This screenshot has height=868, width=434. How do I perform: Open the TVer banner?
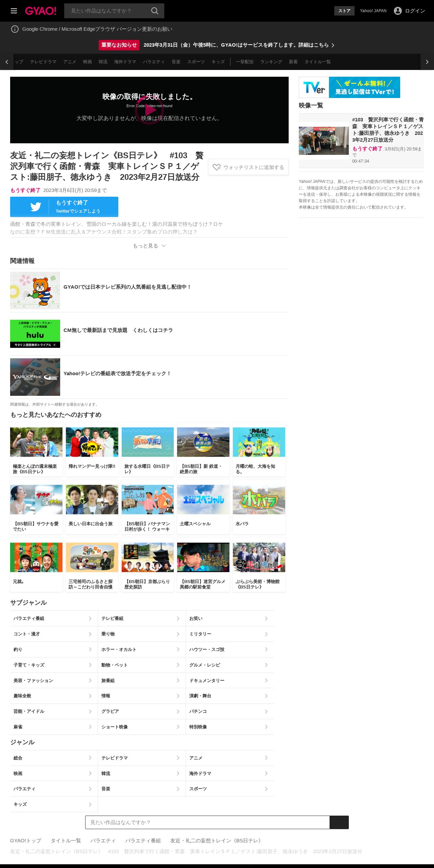349,87
